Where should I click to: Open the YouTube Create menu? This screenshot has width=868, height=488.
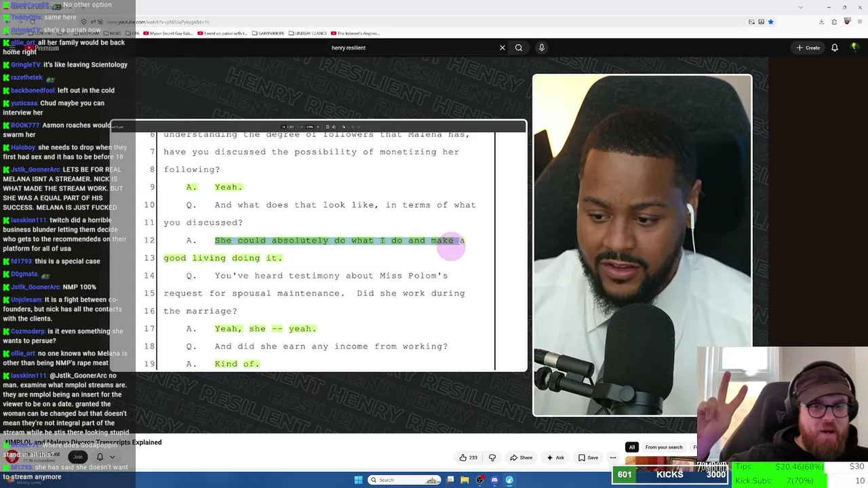click(x=808, y=47)
